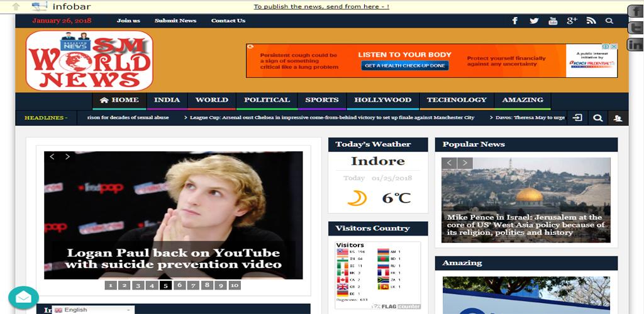Open the Google Plus icon in top bar
Screen dimensions: 644x314
(x=572, y=21)
